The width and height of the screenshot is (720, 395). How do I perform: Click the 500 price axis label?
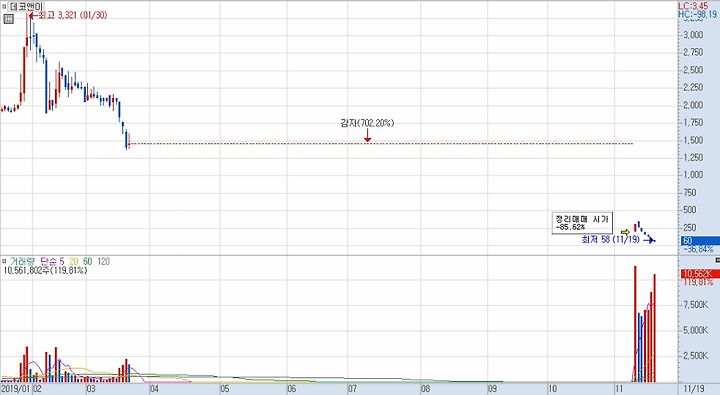click(690, 210)
